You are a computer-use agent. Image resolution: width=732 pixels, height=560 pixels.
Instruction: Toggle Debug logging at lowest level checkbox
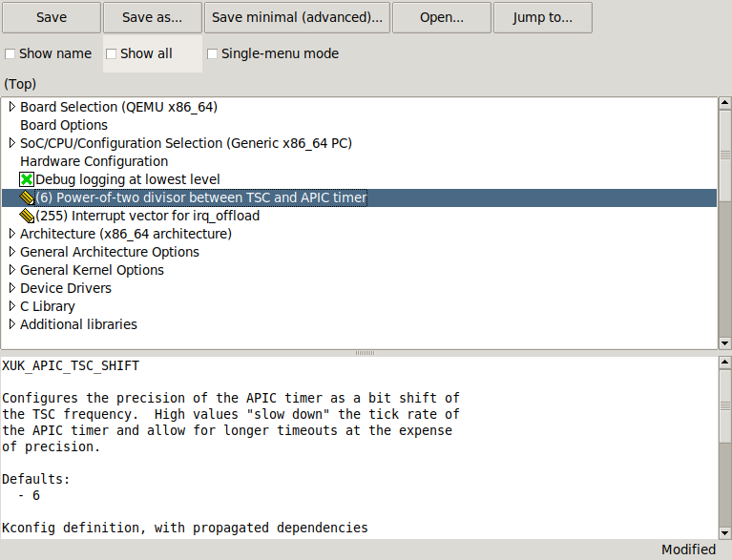27,179
